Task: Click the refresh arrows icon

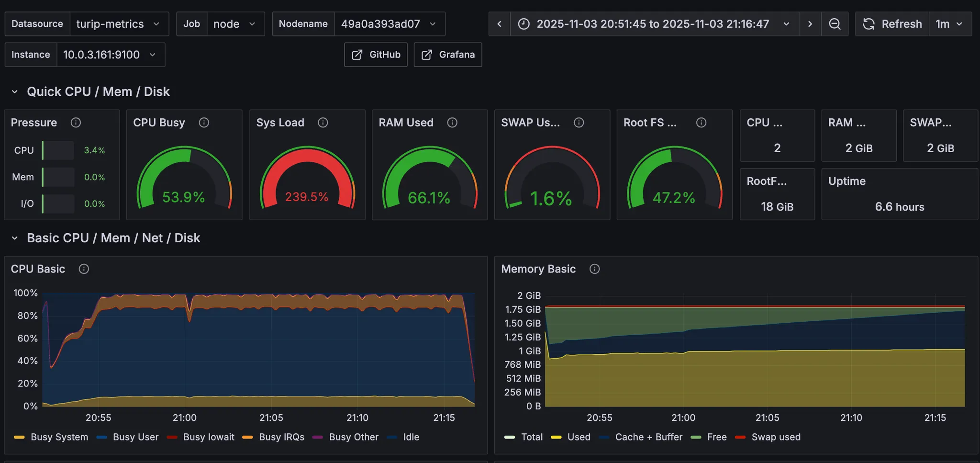Action: 869,24
